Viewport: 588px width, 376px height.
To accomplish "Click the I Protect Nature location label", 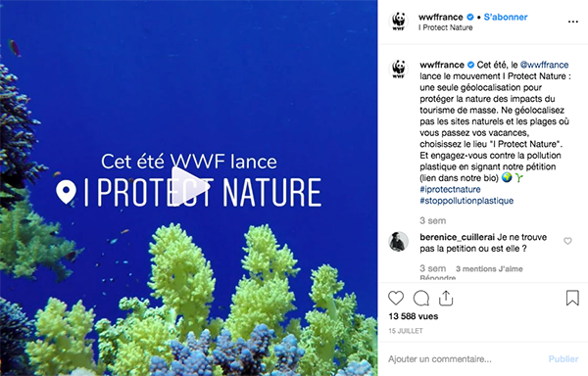I will [446, 27].
